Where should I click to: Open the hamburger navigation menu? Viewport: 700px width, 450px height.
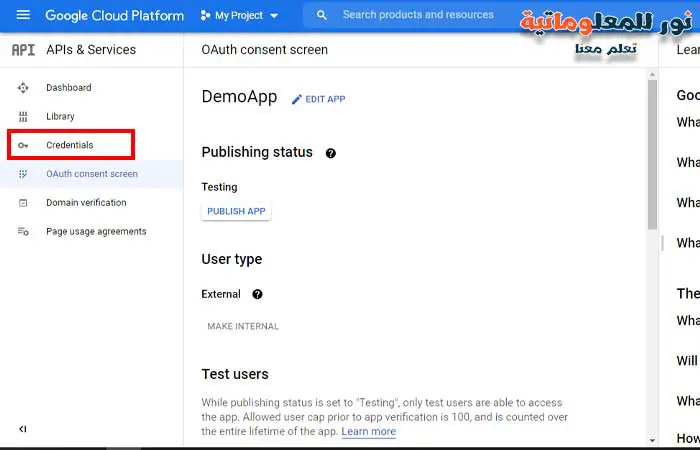pos(23,15)
